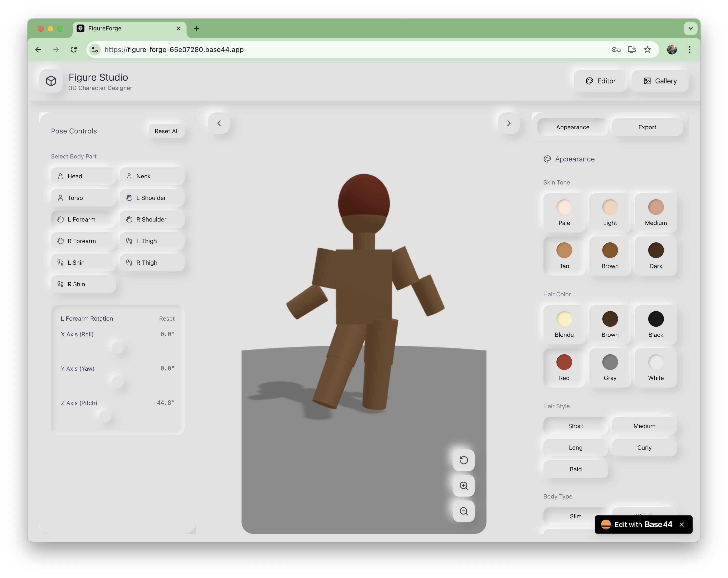The height and width of the screenshot is (578, 728).
Task: Click the zoom out magnifier icon
Action: 464,512
